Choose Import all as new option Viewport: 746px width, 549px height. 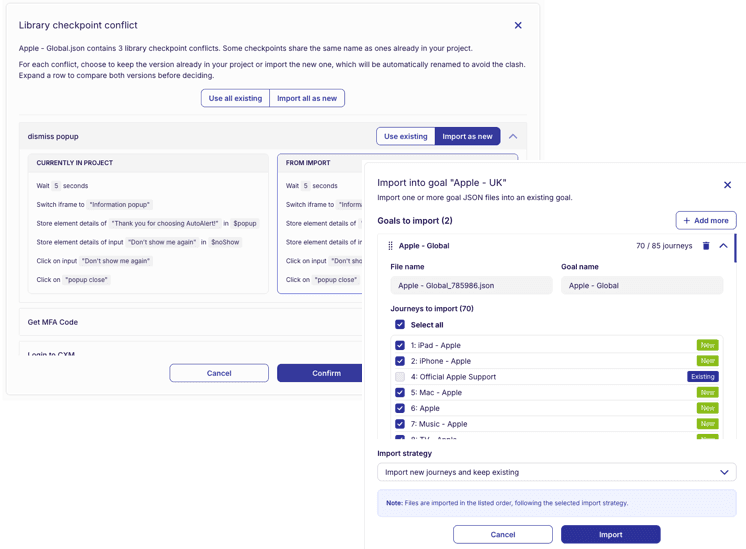coord(307,98)
